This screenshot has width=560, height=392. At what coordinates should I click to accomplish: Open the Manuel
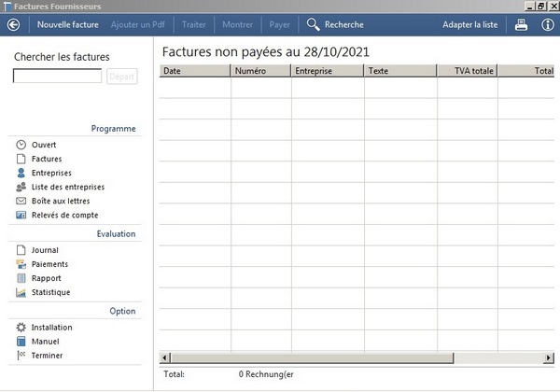(x=46, y=342)
